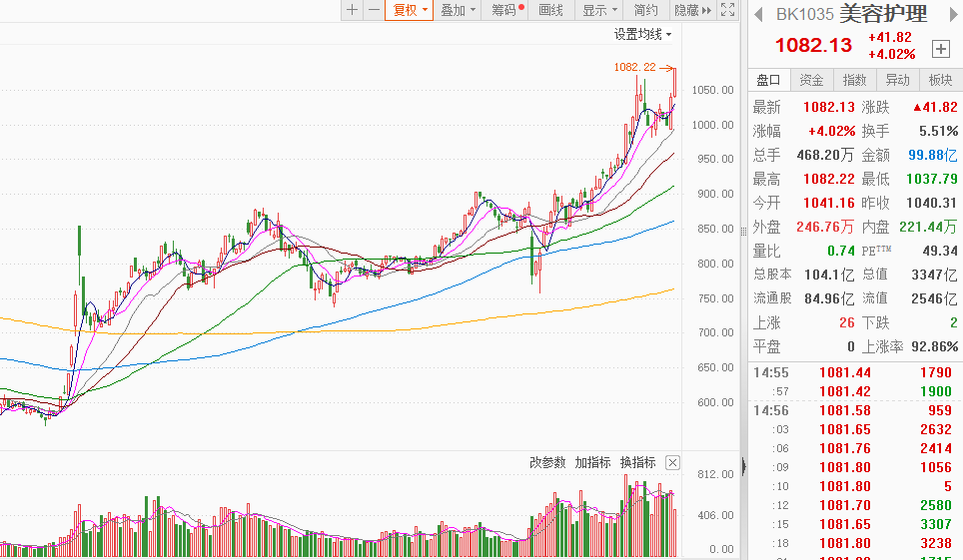Screen dimensions: 963x560
Task: Toggle 隐藏 hide toolbar option
Action: tap(691, 10)
